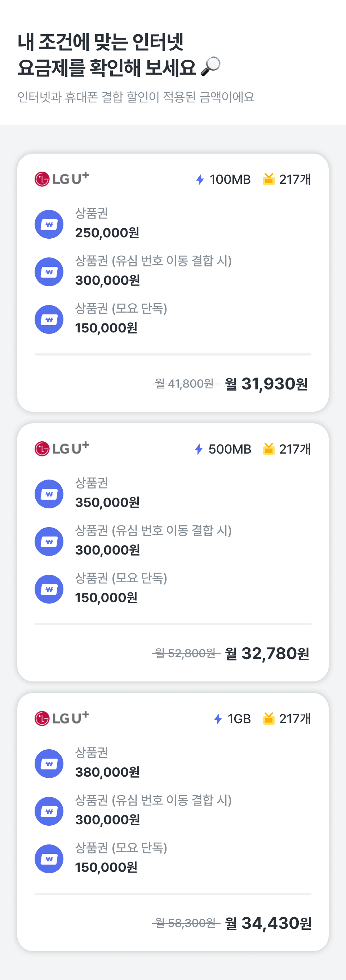Click the 500MB speed label
Image resolution: width=346 pixels, height=980 pixels.
click(230, 449)
